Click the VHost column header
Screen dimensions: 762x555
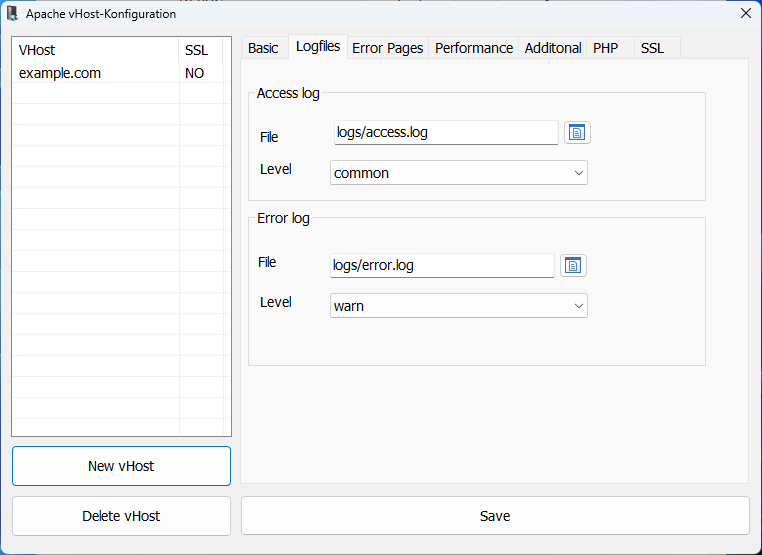pyautogui.click(x=96, y=50)
